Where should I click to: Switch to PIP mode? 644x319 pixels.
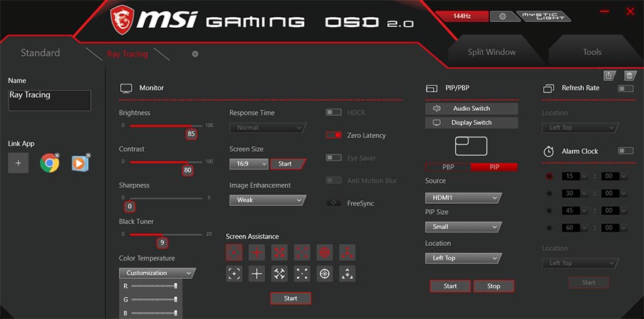click(x=494, y=167)
